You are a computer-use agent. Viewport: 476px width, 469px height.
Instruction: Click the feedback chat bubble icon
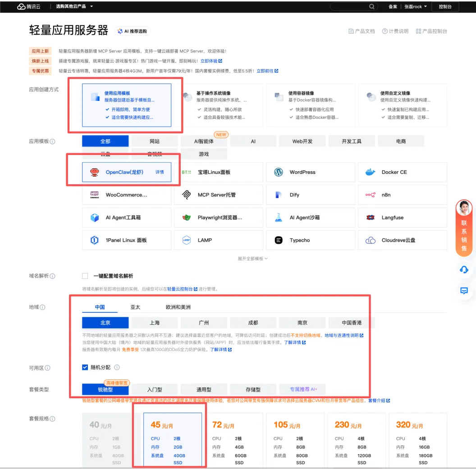tap(464, 291)
